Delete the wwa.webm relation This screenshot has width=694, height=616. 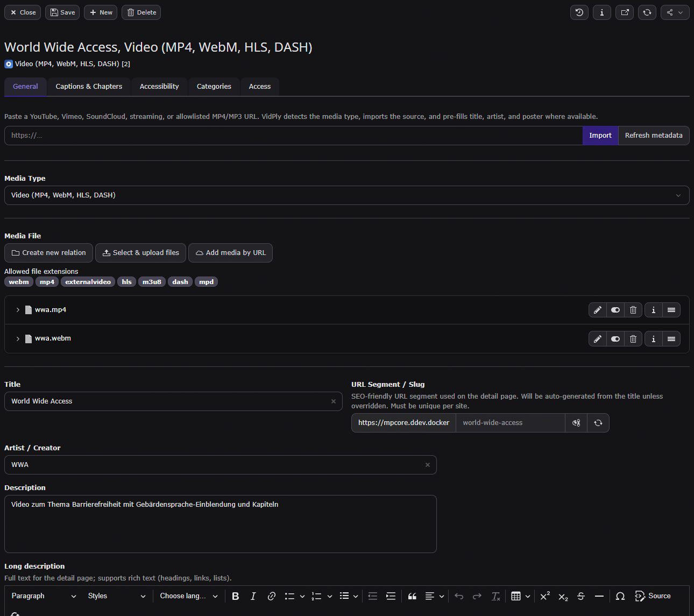(633, 339)
